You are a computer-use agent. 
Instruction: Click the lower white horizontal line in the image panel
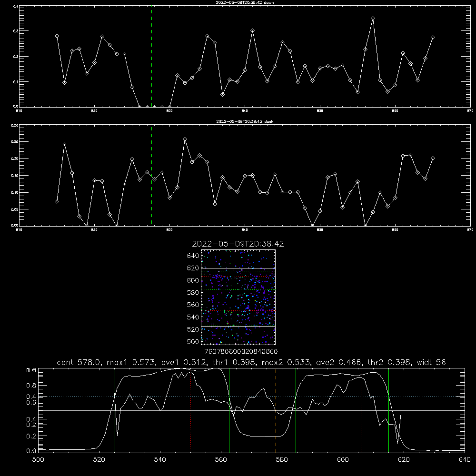point(238,326)
